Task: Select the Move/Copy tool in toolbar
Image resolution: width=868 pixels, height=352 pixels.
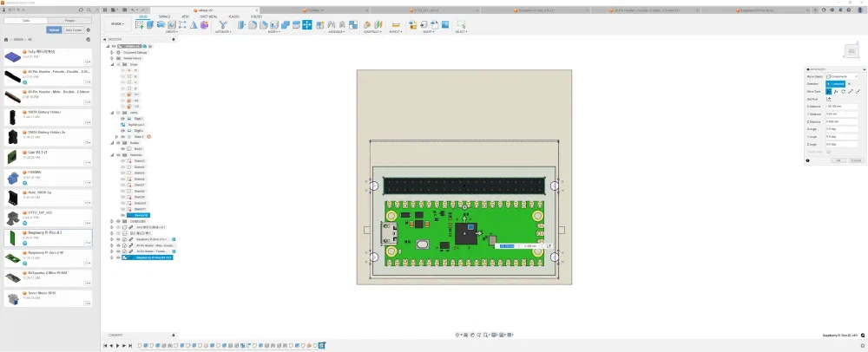Action: click(x=306, y=24)
